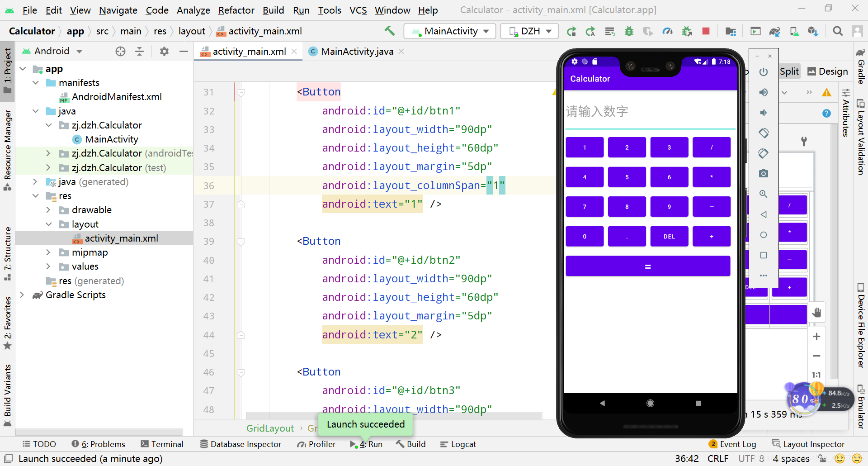Screen dimensions: 868x466
Task: Switch to the MainActivity.java tab
Action: (356, 52)
